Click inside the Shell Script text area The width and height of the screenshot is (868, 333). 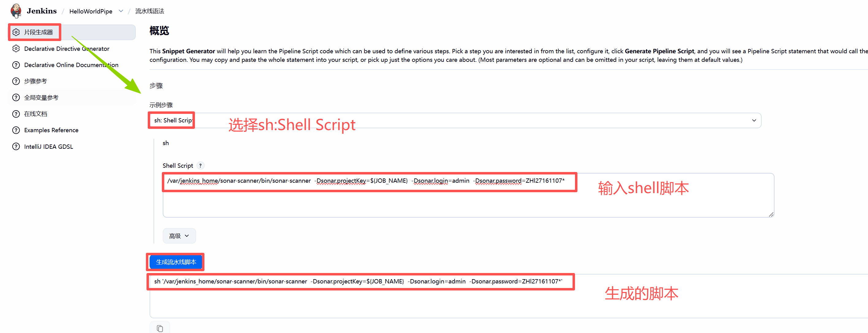[x=468, y=195]
